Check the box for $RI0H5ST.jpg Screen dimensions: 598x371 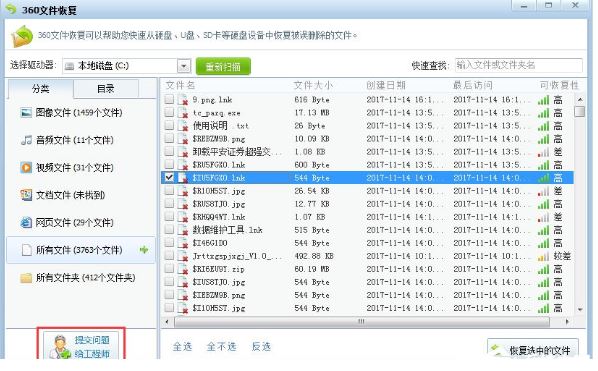(169, 191)
